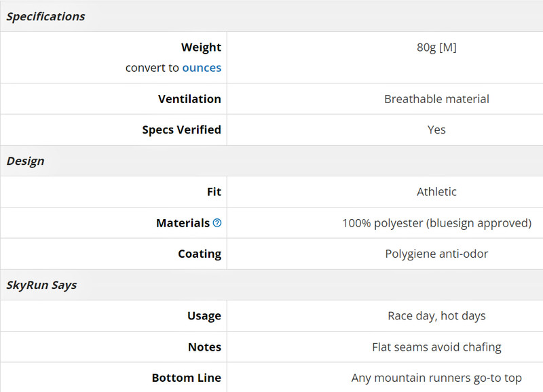Click the Specs Verified label
543x392 pixels.
(181, 130)
